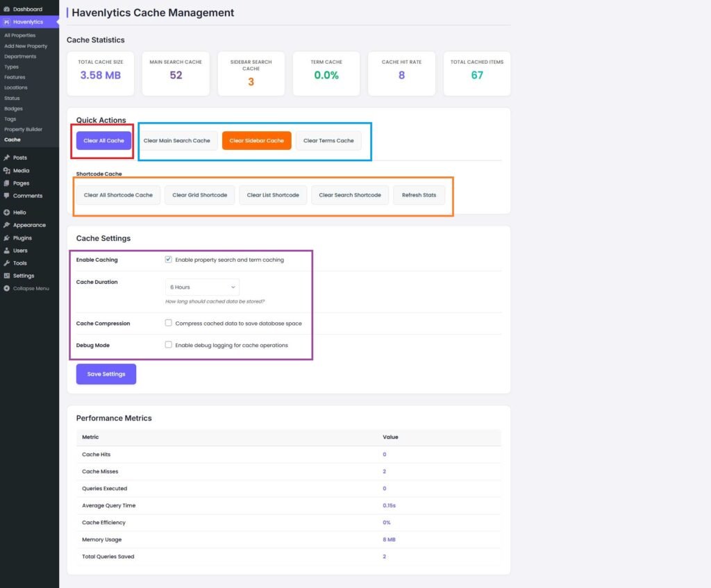Click the Comments bubble icon
Viewport: 711px width, 588px height.
(7, 196)
